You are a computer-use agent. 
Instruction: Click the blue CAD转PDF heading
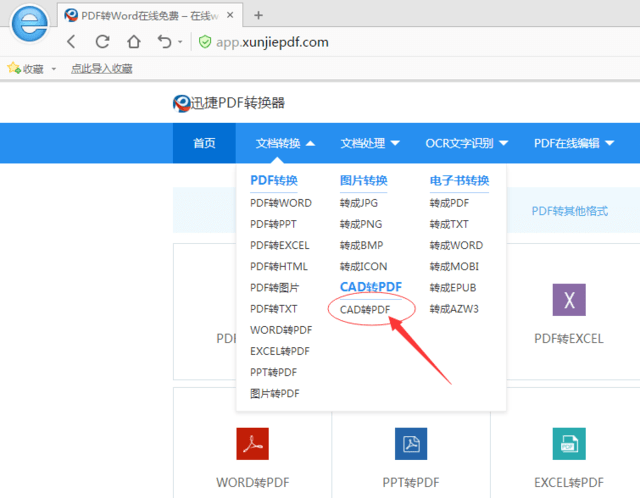371,287
